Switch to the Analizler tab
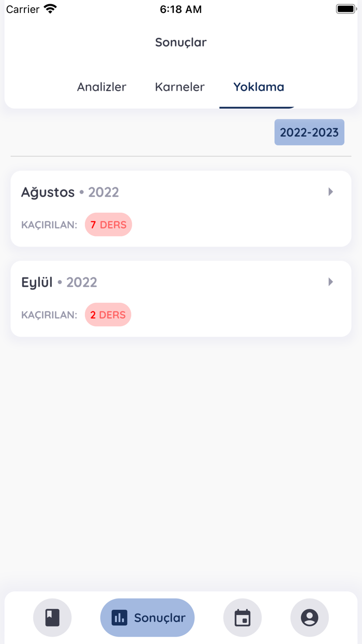Viewport: 362px width, 644px height. pyautogui.click(x=101, y=87)
